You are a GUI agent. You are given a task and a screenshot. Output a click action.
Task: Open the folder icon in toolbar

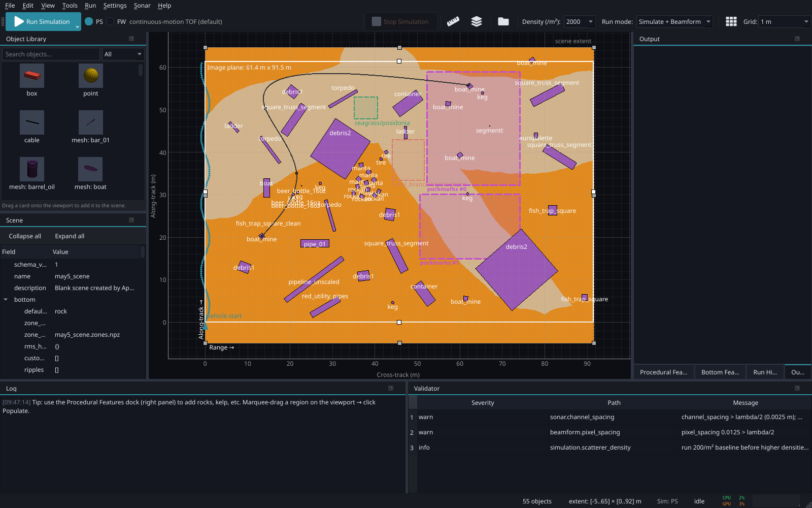pyautogui.click(x=503, y=21)
